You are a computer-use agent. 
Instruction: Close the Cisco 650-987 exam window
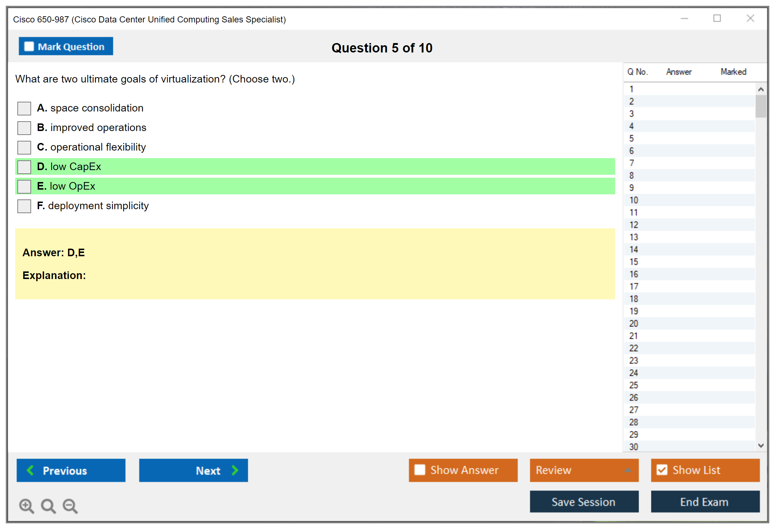pos(750,18)
